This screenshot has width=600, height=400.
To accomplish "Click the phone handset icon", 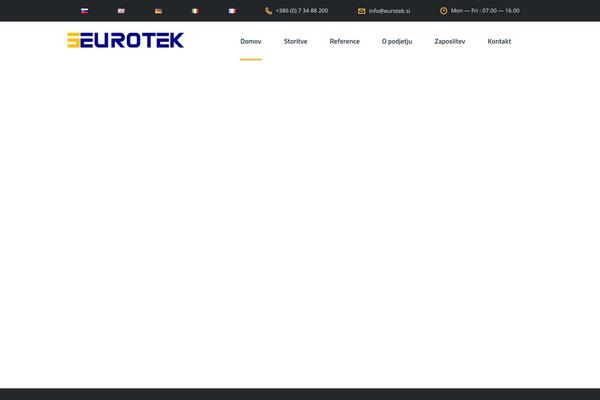I will 269,11.
